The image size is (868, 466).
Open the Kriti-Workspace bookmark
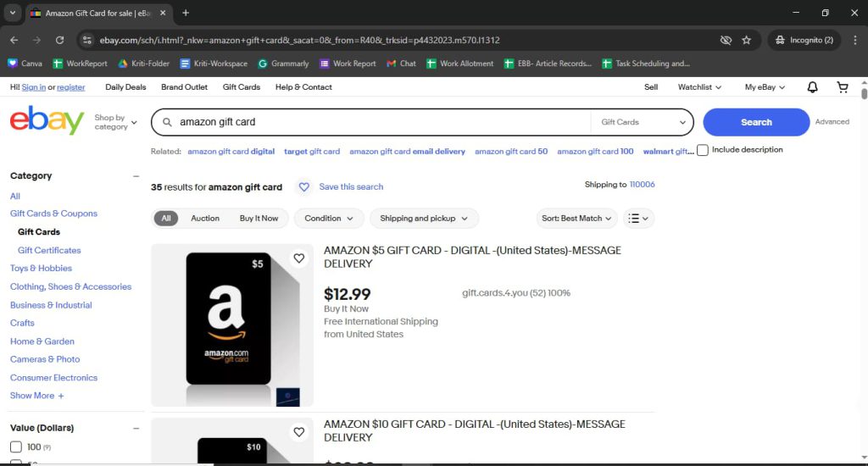tap(214, 64)
